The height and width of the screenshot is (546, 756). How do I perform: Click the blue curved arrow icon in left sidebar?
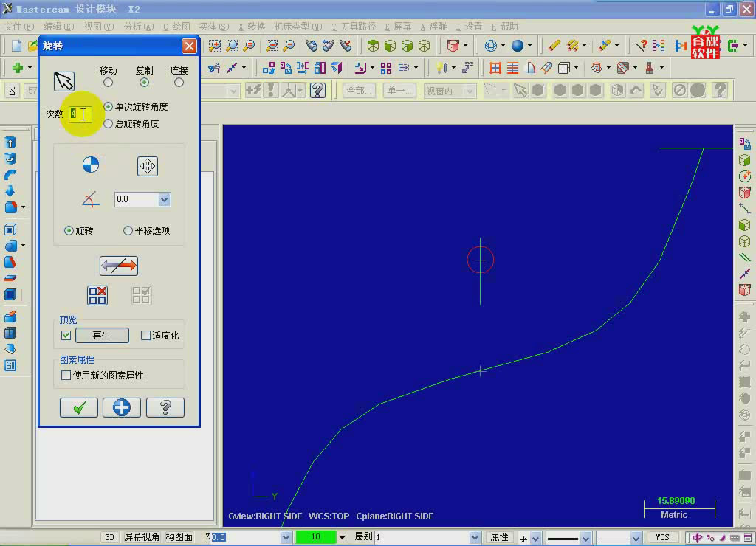[x=10, y=175]
